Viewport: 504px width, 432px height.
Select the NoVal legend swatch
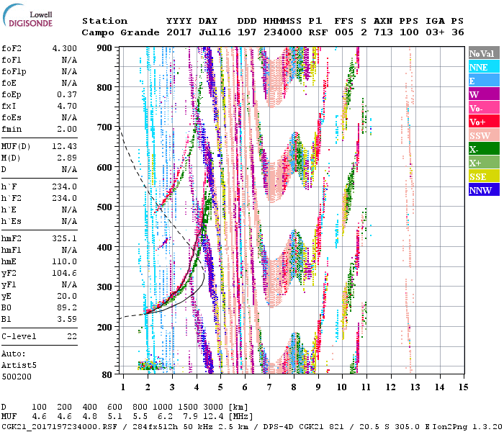483,53
